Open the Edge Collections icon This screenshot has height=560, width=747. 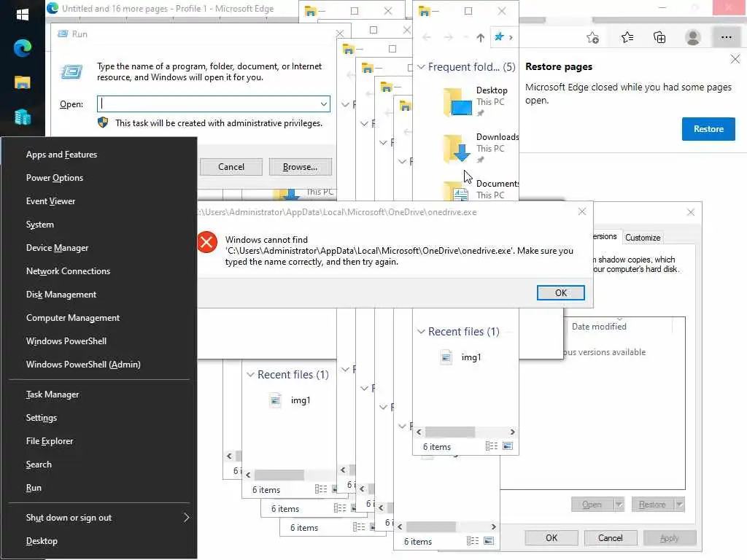pos(659,37)
